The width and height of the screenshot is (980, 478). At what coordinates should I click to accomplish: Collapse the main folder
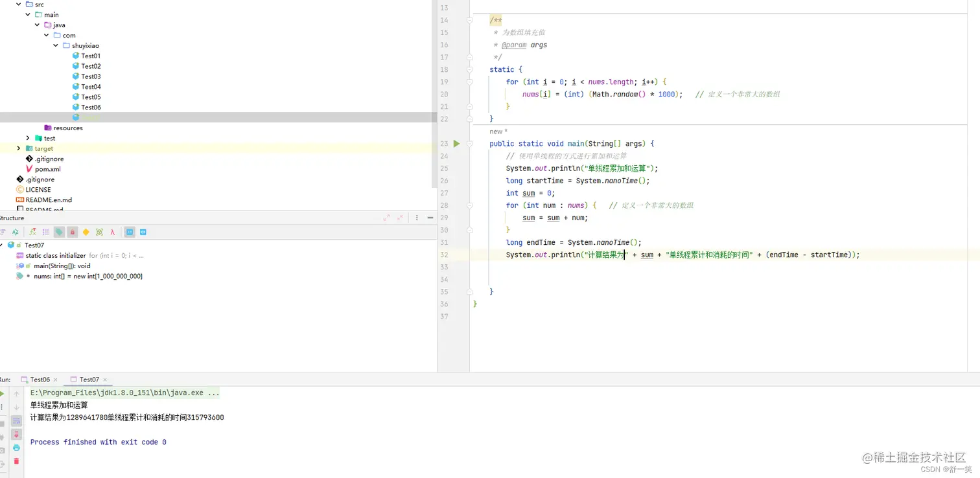point(28,14)
